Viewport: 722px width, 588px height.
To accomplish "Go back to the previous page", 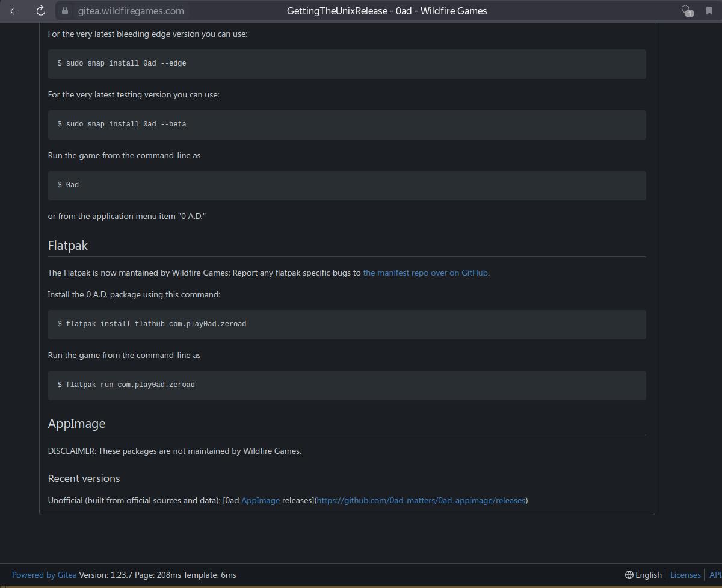I will pyautogui.click(x=14, y=11).
